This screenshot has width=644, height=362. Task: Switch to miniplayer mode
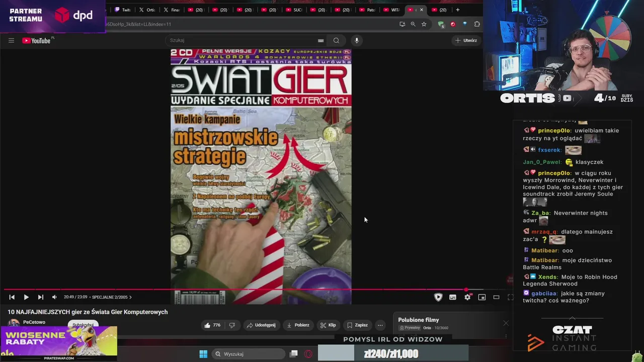pos(482,297)
